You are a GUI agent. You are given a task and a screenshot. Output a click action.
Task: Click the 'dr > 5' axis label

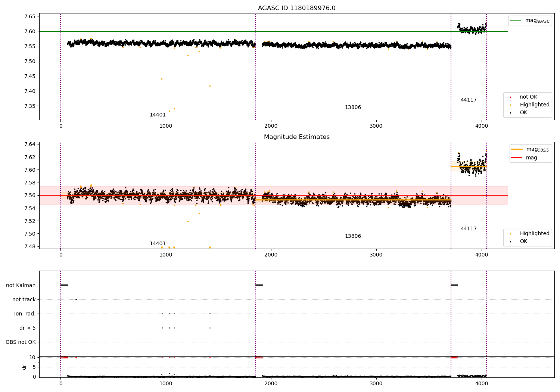tap(28, 328)
